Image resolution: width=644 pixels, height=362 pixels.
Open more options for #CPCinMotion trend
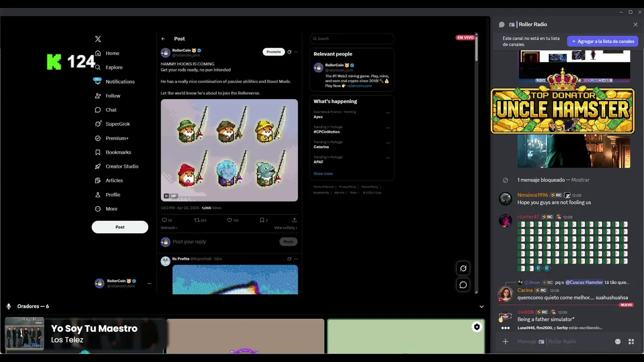click(388, 128)
